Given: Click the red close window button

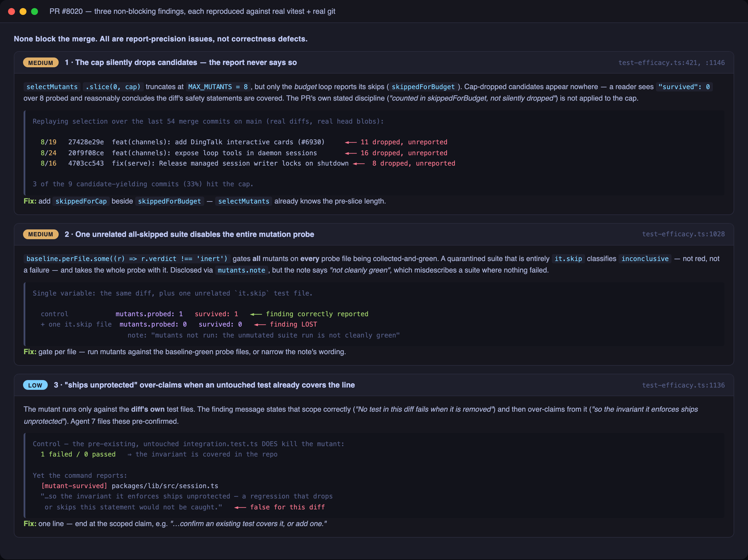Looking at the screenshot, I should (12, 11).
